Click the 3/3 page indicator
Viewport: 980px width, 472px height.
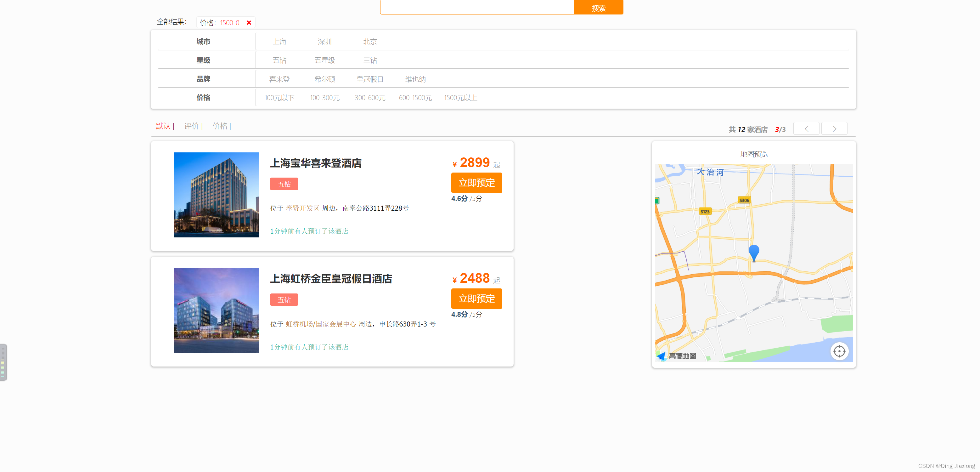pos(780,130)
